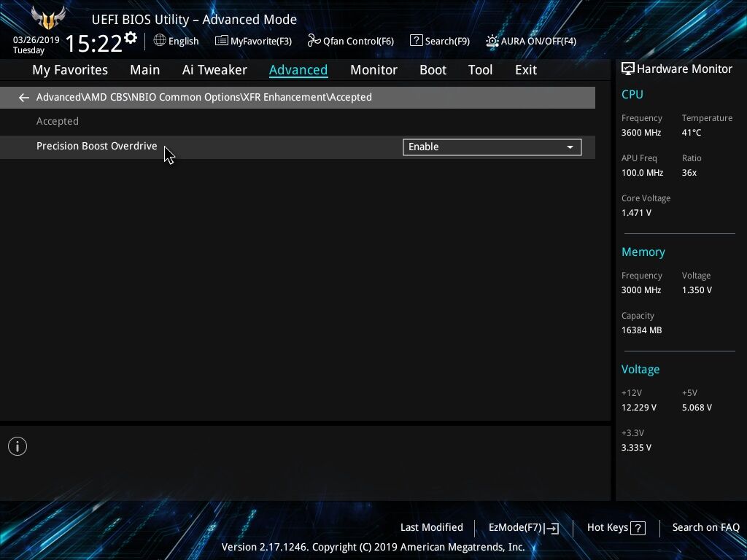Open Search(F9)
This screenshot has width=747, height=560.
pyautogui.click(x=440, y=41)
